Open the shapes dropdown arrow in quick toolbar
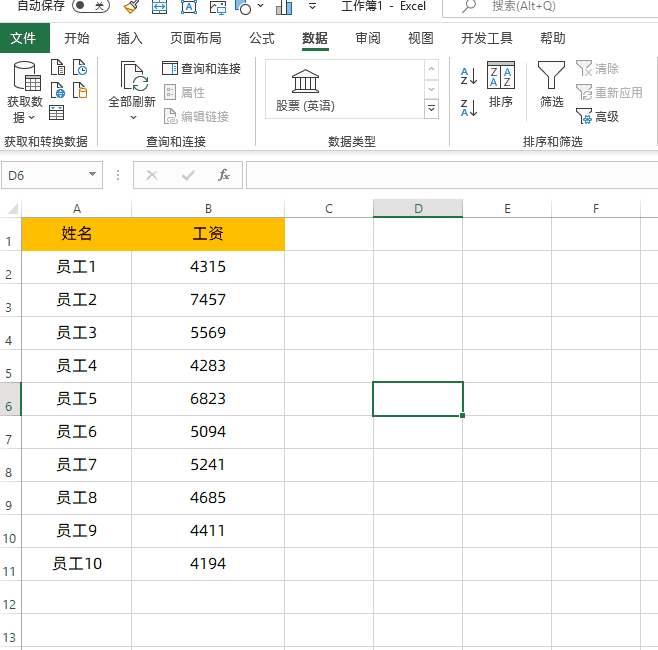The image size is (658, 650). 261,5
